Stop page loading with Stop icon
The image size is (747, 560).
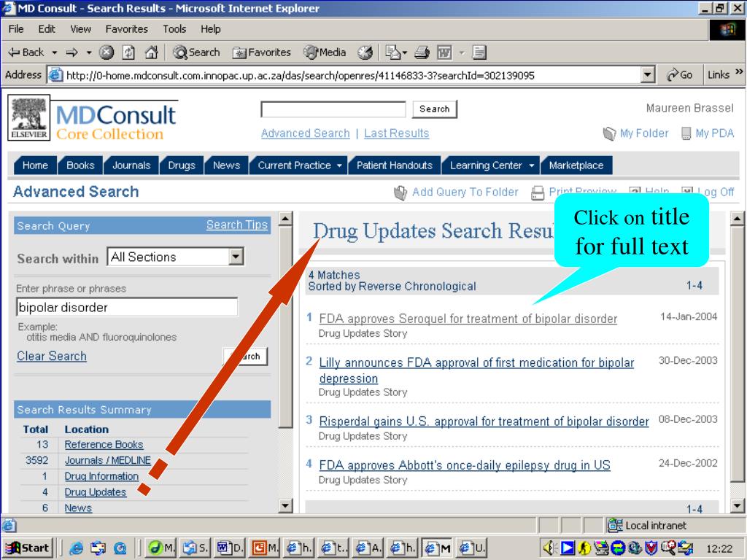coord(107,52)
